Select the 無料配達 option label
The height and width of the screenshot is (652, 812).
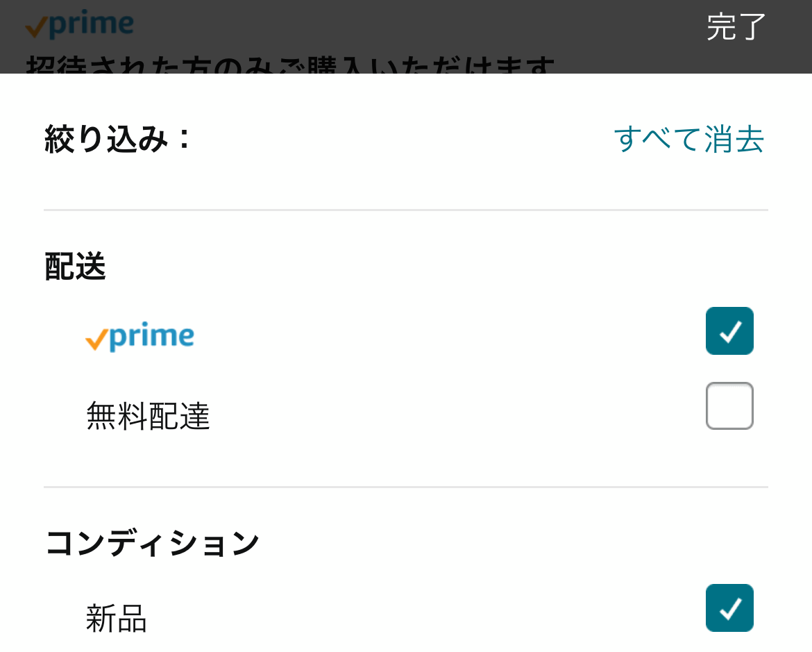(148, 417)
